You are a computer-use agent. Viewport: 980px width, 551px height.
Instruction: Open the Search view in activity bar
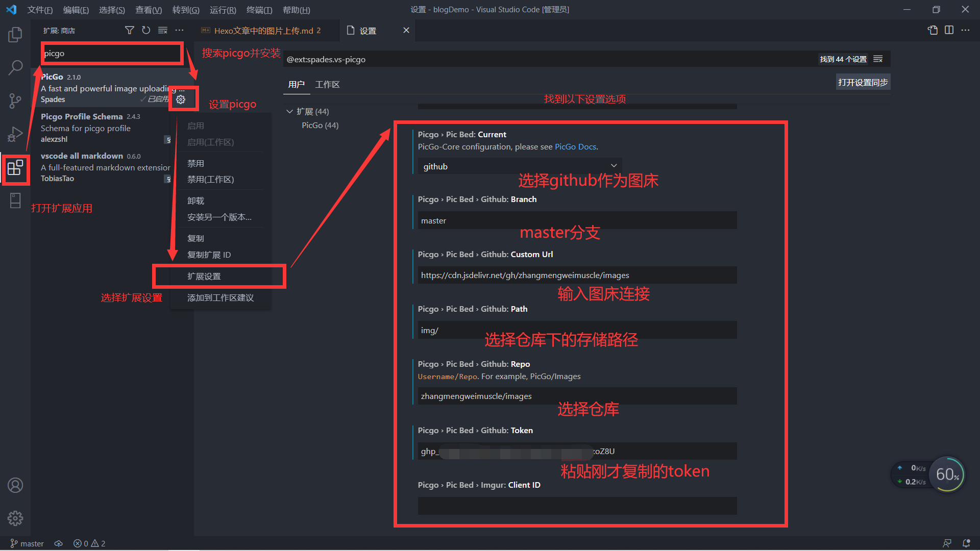15,67
